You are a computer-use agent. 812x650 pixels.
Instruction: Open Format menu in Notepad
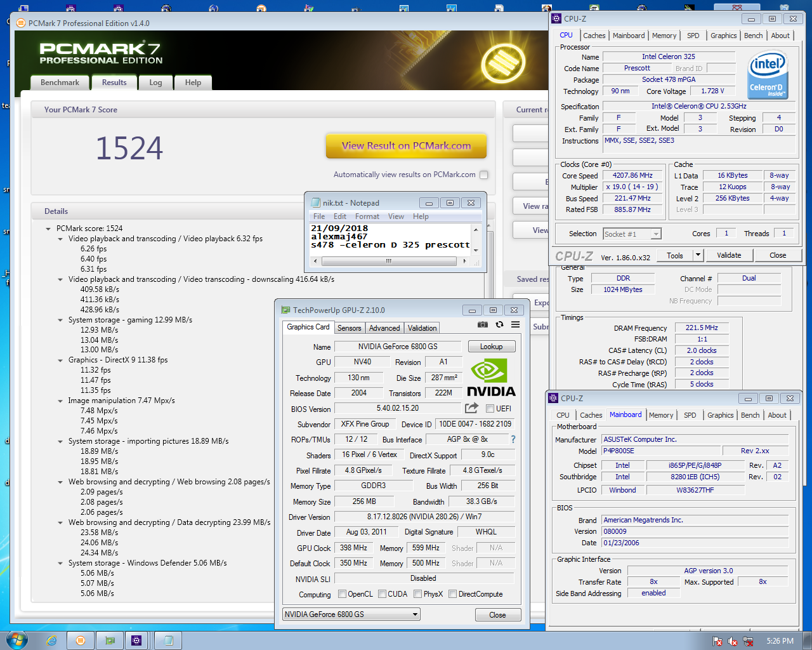tap(367, 216)
